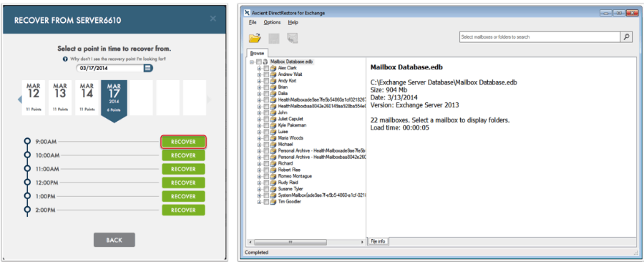The width and height of the screenshot is (644, 267).
Task: Collapse the Mailbox Database.edb root node
Action: click(x=252, y=62)
